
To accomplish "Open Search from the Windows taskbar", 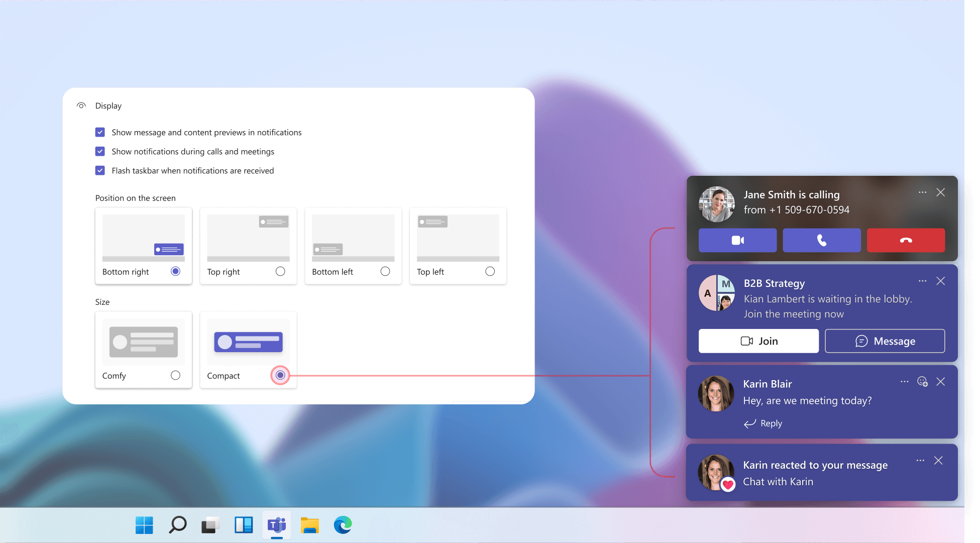I will [177, 525].
